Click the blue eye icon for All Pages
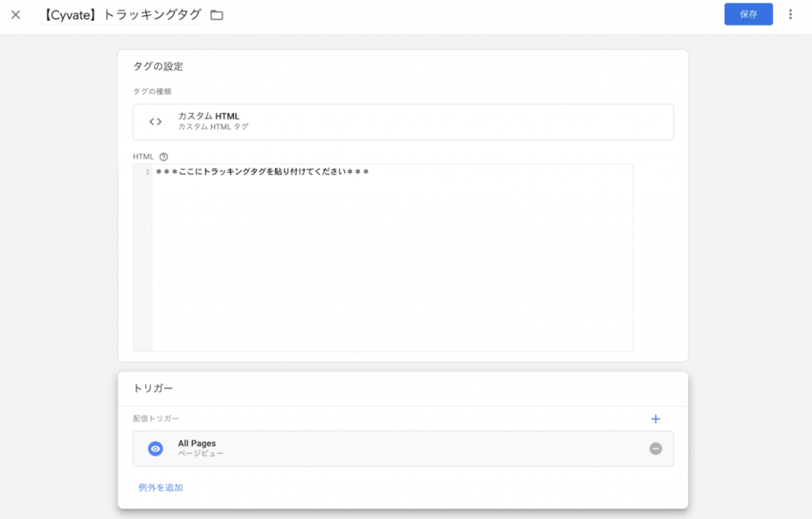The image size is (812, 519). pos(155,448)
